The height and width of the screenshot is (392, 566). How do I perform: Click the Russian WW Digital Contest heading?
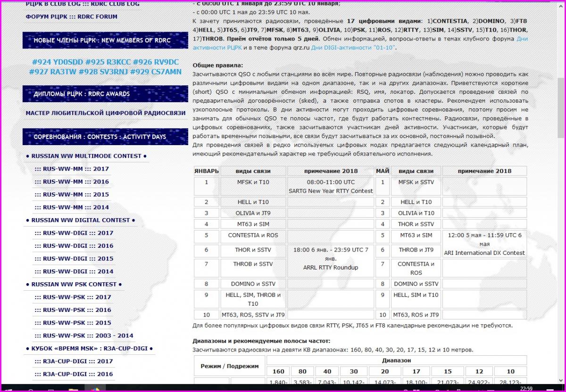(x=81, y=220)
